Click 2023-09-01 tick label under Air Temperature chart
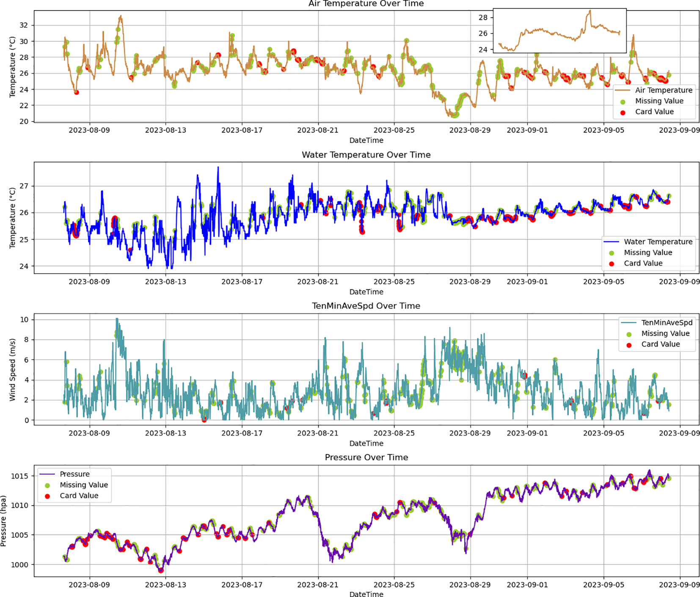The image size is (700, 597). pos(527,130)
